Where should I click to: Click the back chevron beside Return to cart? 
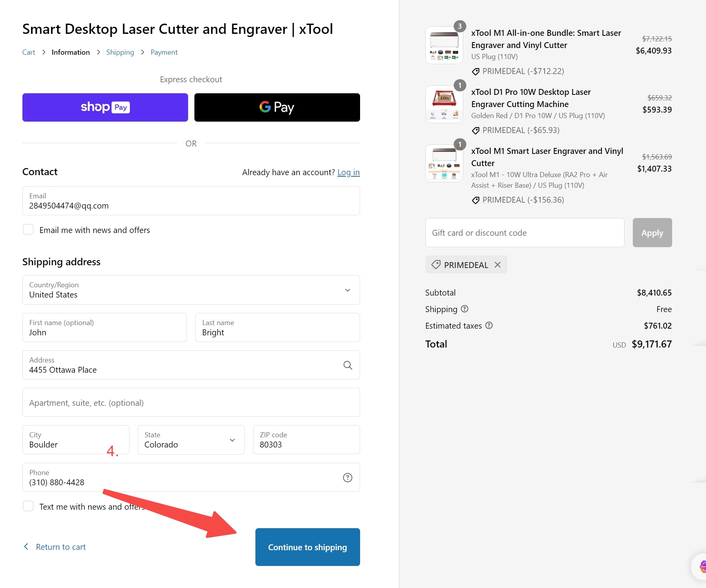[x=26, y=547]
